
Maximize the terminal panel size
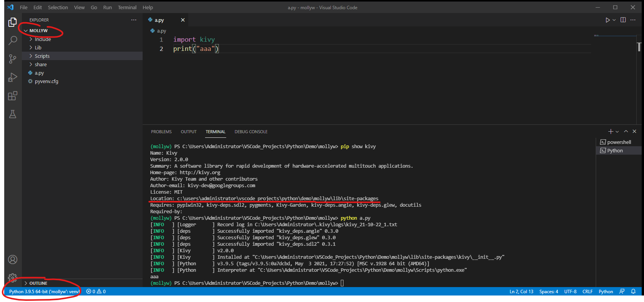coord(626,131)
